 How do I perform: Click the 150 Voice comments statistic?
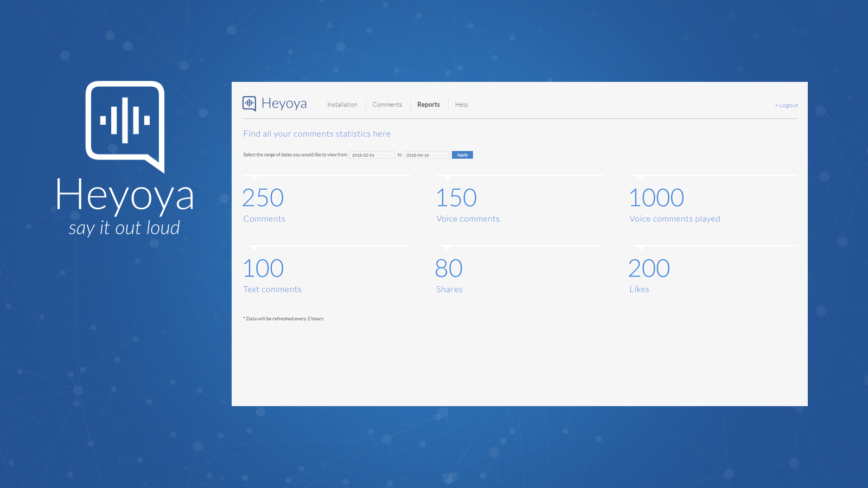point(468,204)
